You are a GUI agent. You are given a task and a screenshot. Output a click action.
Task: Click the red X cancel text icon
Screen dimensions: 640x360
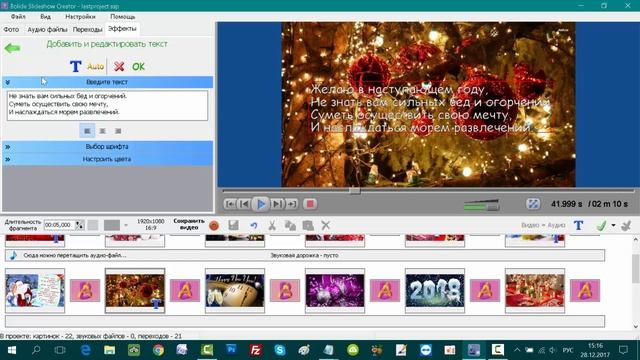pos(119,66)
